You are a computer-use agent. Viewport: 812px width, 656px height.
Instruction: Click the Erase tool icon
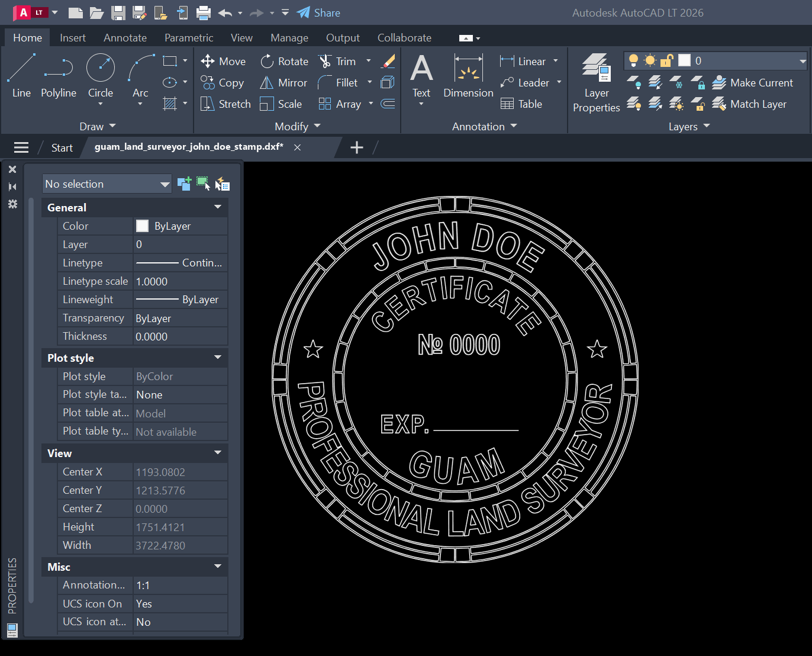(388, 61)
